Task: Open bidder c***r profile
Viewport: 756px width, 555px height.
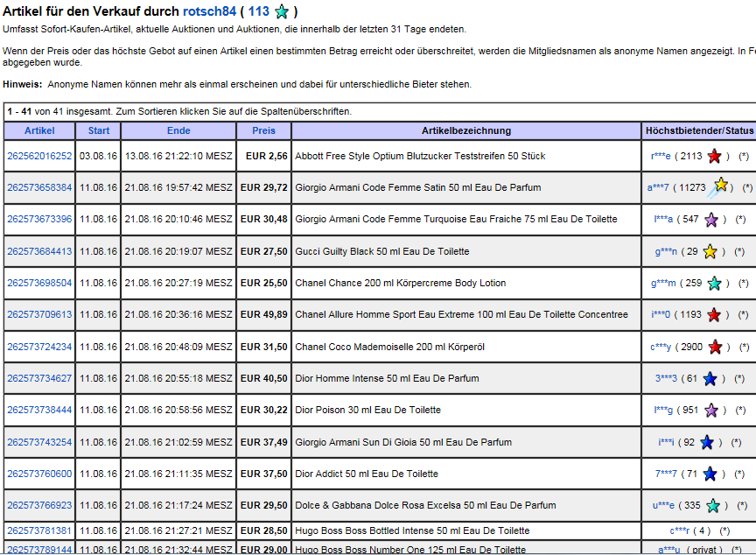Action: pyautogui.click(x=679, y=530)
